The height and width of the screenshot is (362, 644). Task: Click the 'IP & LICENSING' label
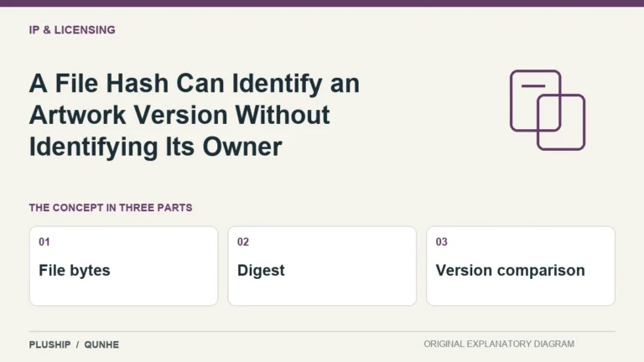click(x=72, y=30)
